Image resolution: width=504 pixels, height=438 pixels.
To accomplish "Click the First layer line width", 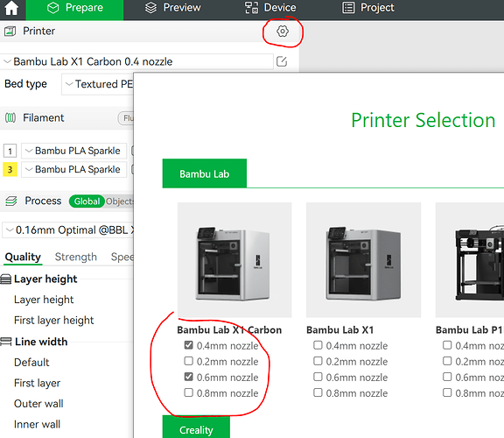I will [x=38, y=383].
